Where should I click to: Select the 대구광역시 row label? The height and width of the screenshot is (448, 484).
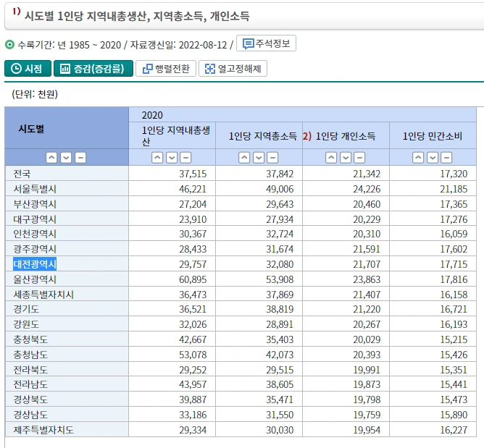tap(35, 219)
